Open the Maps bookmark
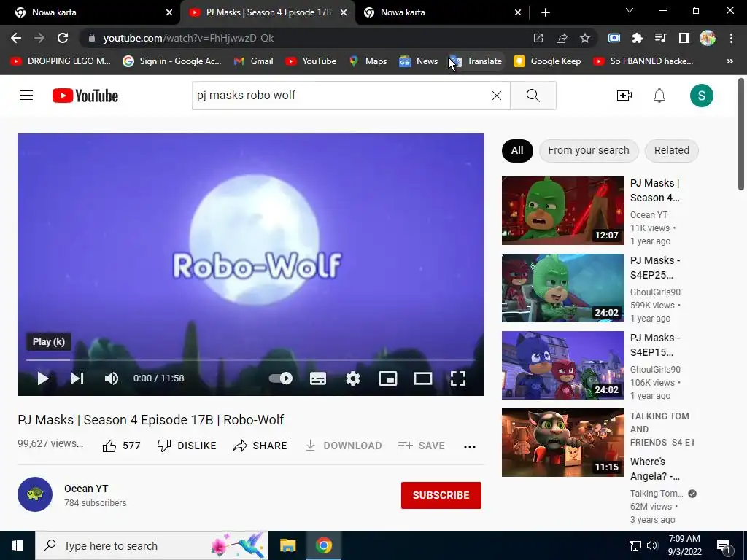This screenshot has height=560, width=747. coord(368,61)
